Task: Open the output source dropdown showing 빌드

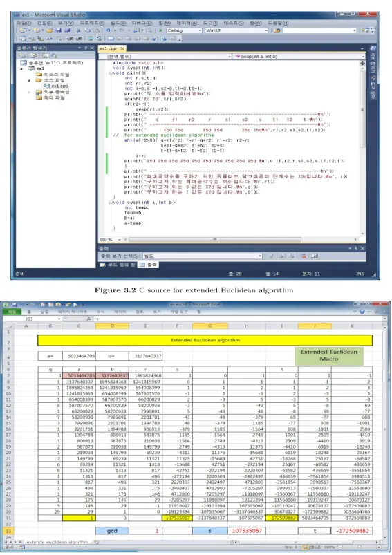Action: pyautogui.click(x=260, y=256)
